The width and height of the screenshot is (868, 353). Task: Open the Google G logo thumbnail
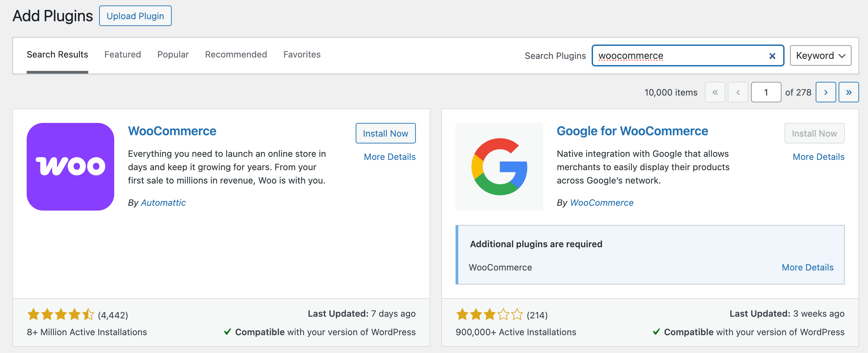(x=499, y=167)
